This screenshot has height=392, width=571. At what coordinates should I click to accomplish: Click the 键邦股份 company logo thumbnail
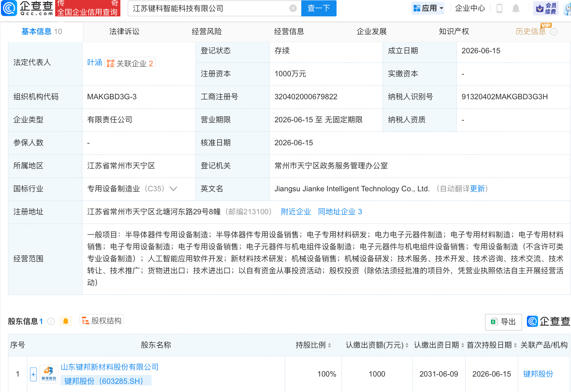tap(49, 374)
